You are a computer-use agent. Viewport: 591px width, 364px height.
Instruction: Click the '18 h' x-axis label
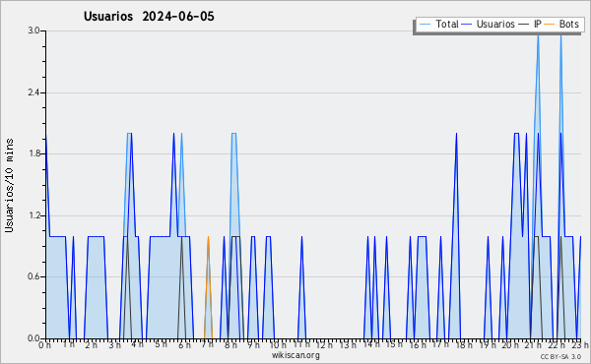(464, 344)
